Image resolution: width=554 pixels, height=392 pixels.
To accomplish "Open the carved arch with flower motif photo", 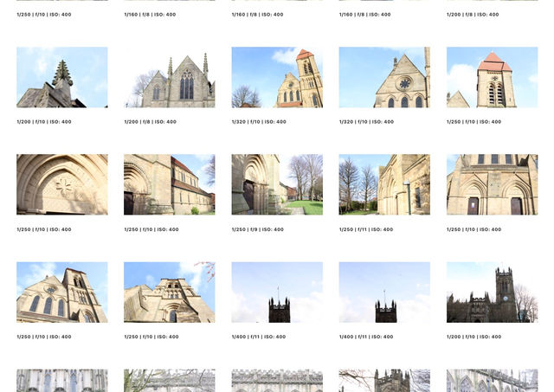I will [x=62, y=184].
